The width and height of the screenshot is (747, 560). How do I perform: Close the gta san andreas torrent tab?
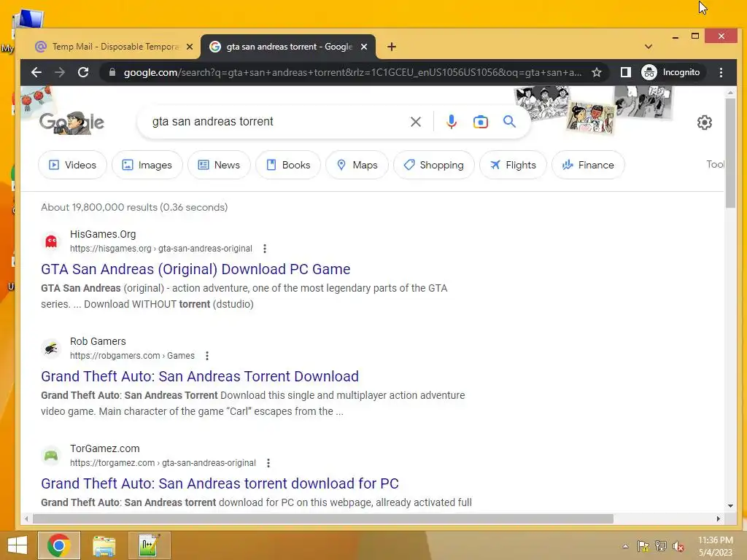click(364, 47)
